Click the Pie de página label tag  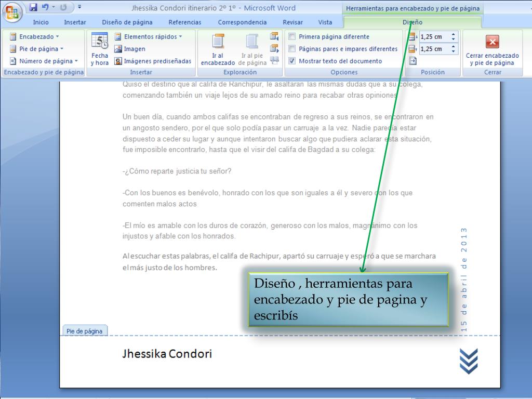click(x=85, y=331)
